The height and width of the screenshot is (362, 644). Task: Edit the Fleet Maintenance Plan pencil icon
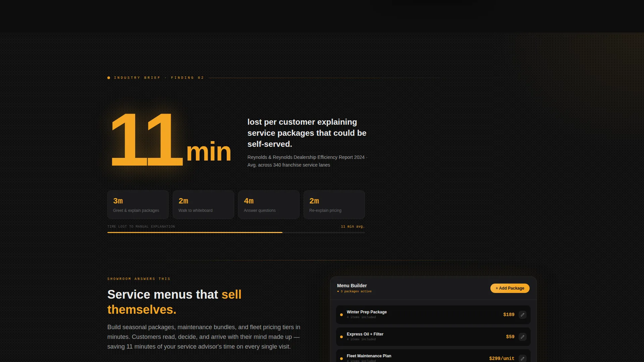[x=523, y=358]
